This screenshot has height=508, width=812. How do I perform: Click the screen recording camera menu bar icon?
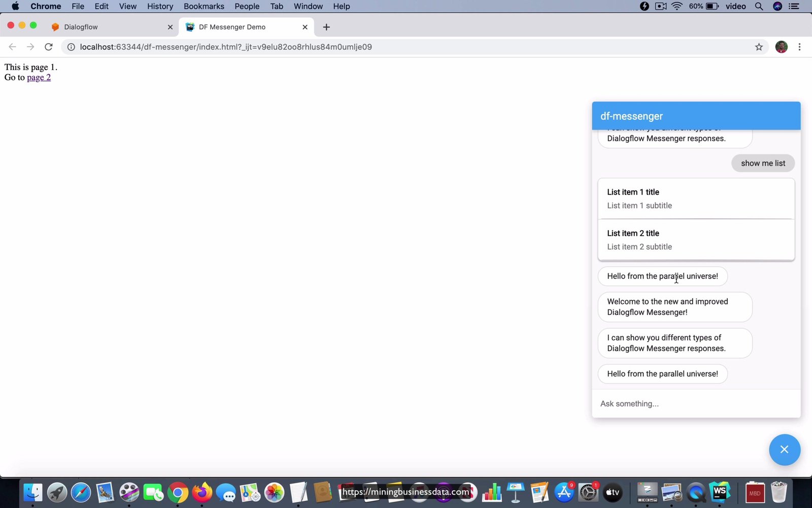[x=661, y=6]
